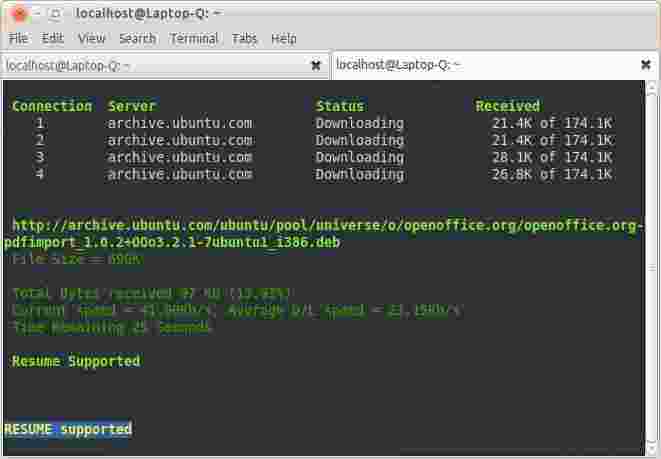
Task: Click the archive.ubuntu.com download URL
Action: pyautogui.click(x=326, y=225)
